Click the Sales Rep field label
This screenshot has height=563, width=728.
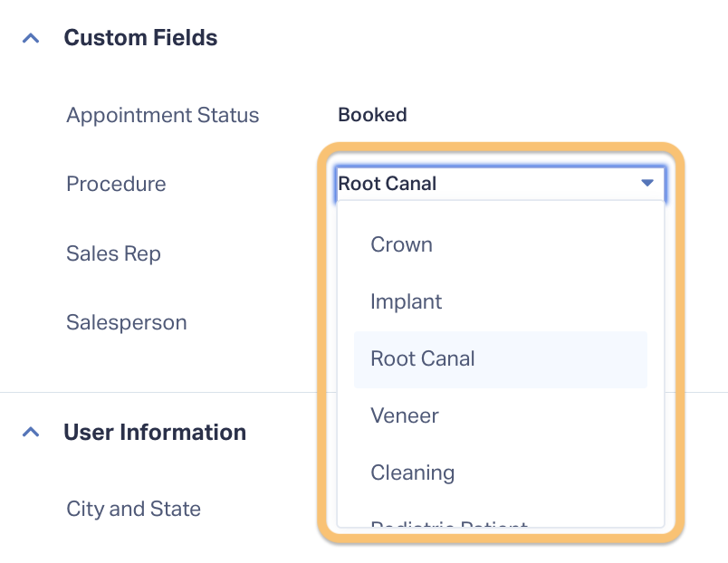[113, 253]
